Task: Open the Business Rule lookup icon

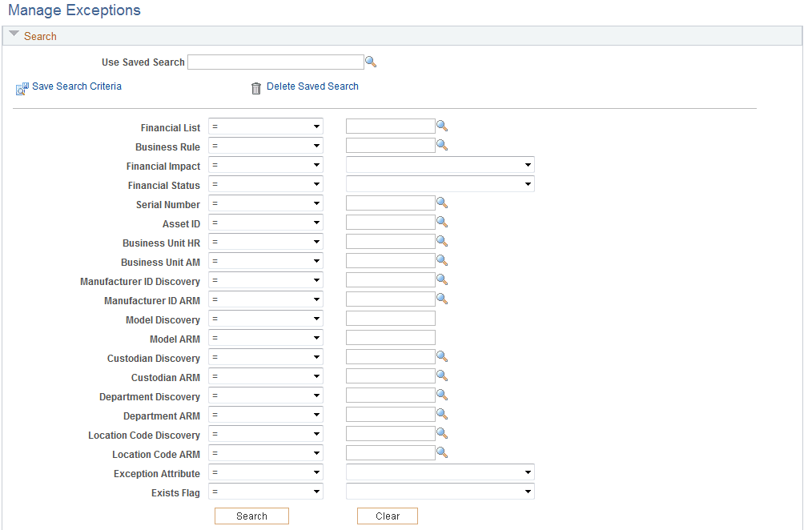Action: [442, 145]
